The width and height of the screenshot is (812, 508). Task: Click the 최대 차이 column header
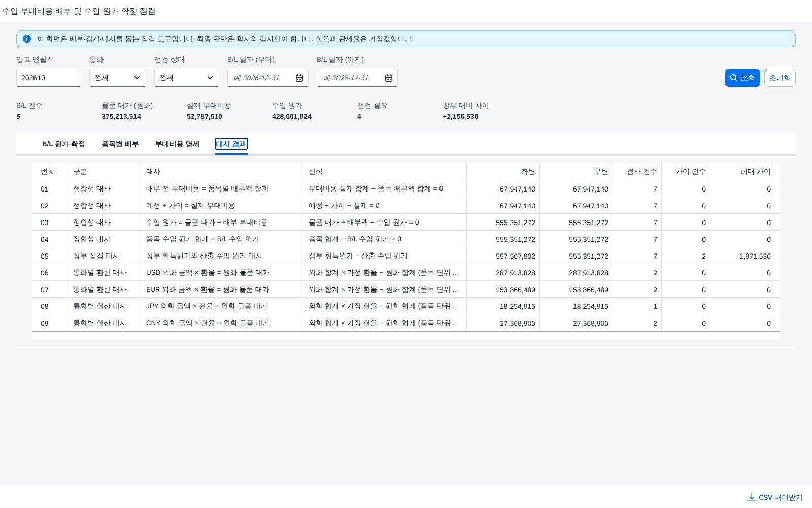click(743, 172)
